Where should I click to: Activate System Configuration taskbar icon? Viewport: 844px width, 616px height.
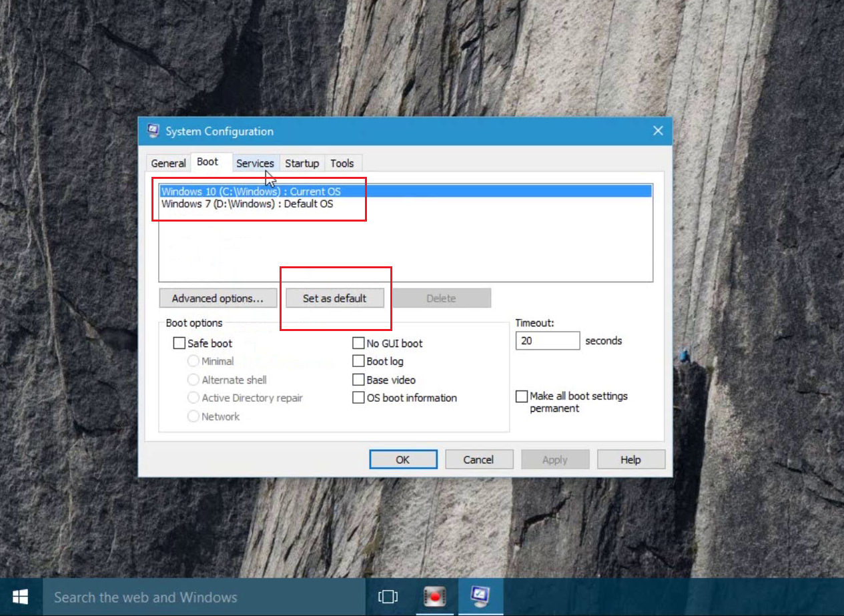[x=480, y=597]
